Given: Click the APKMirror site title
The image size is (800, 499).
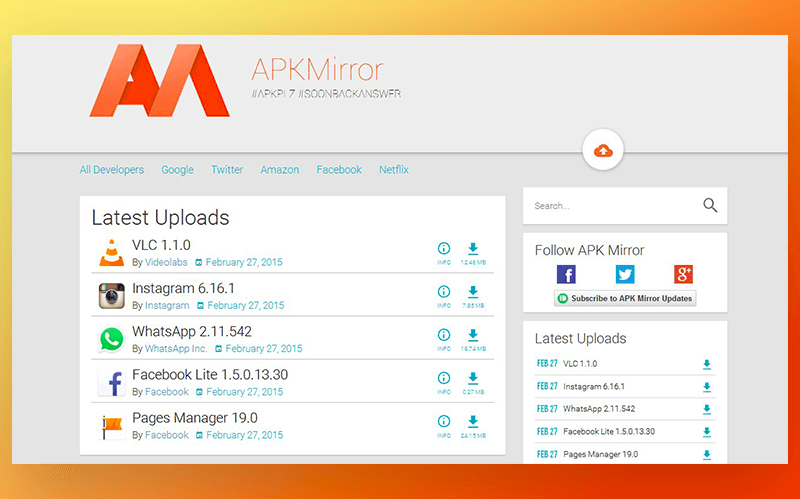Looking at the screenshot, I should pyautogui.click(x=317, y=69).
